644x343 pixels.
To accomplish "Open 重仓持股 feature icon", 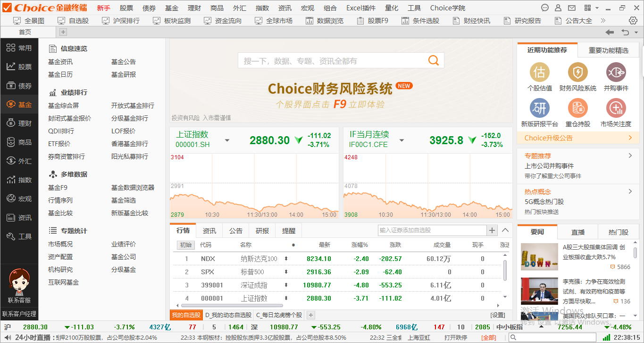I will pos(577,109).
